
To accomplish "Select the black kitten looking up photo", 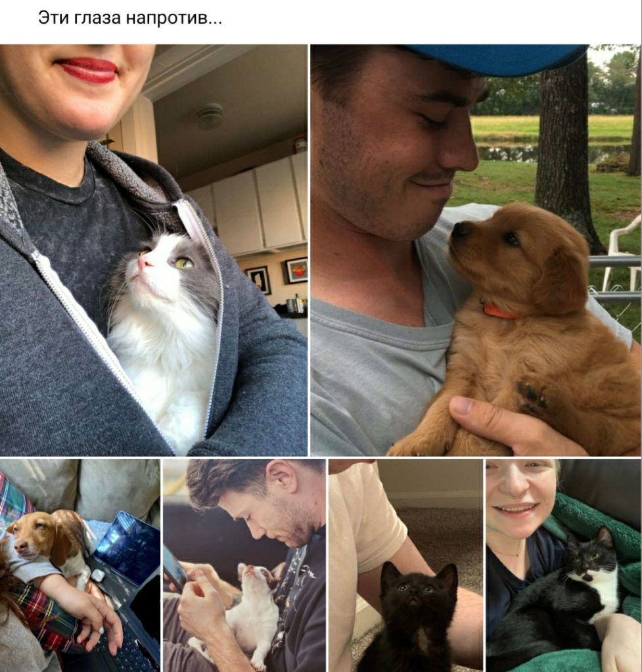I will (405, 566).
